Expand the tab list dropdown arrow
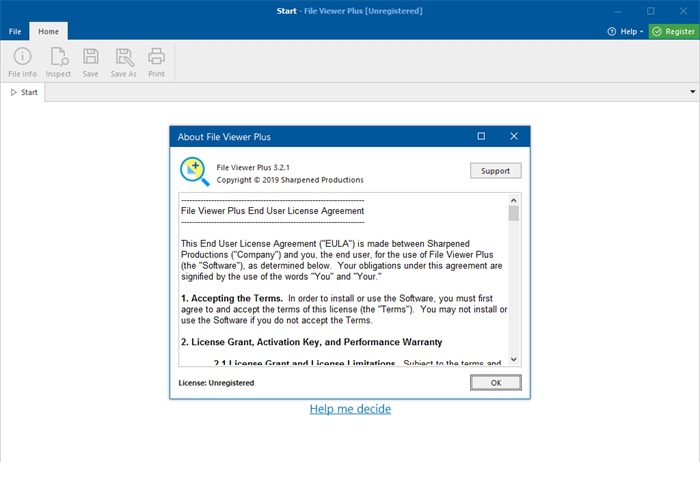Screen dimensions: 700x480 (x=692, y=92)
